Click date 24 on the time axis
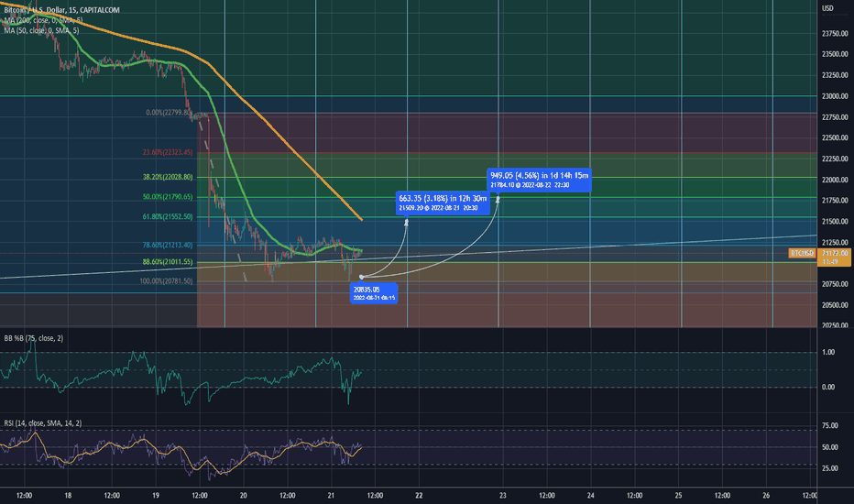This screenshot has height=504, width=854. coord(590,495)
